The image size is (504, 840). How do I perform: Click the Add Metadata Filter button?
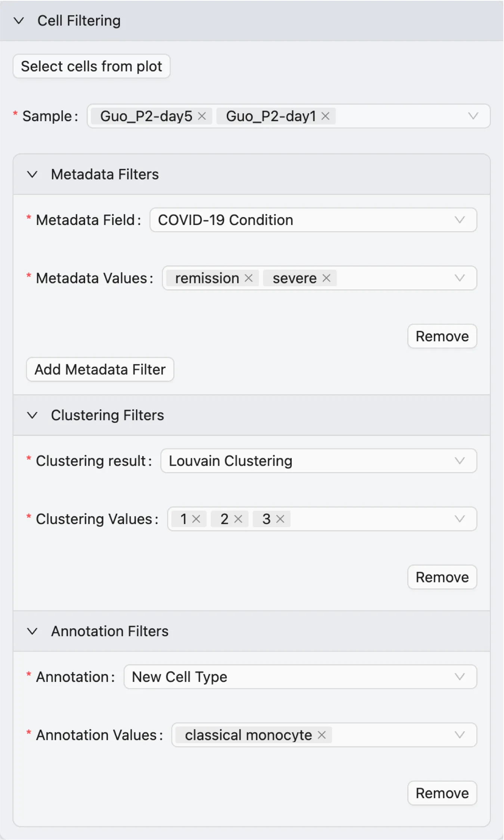point(100,369)
